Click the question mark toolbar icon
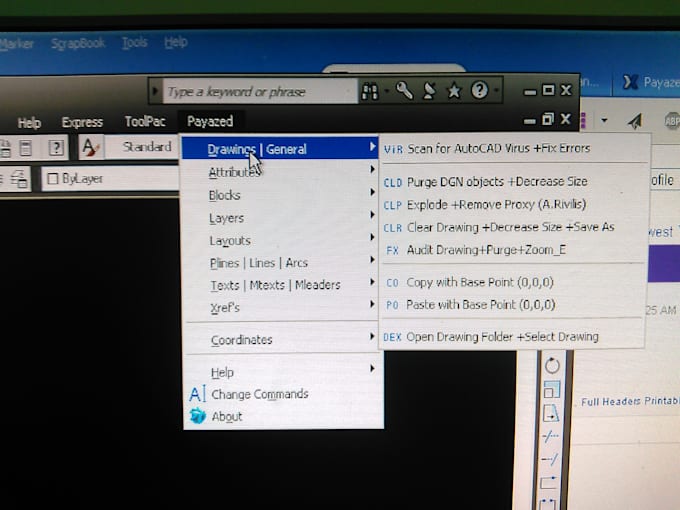Screen dimensions: 680x510 [56, 148]
